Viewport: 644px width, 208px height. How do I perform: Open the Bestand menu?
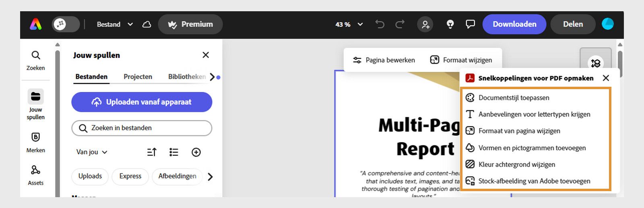(109, 24)
